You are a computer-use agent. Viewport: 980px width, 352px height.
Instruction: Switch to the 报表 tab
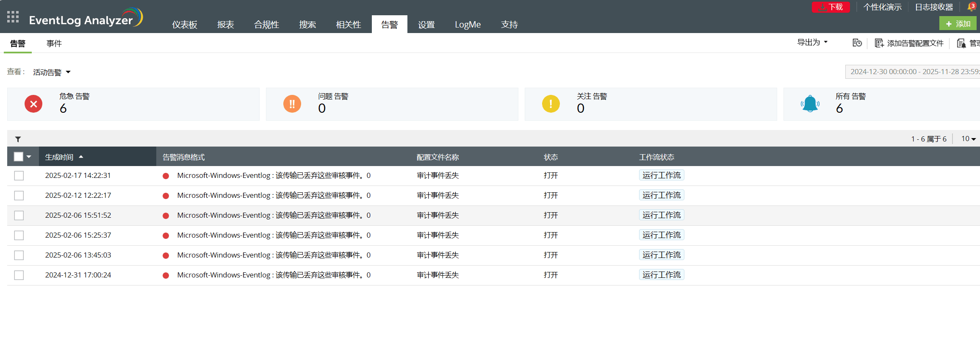tap(225, 25)
